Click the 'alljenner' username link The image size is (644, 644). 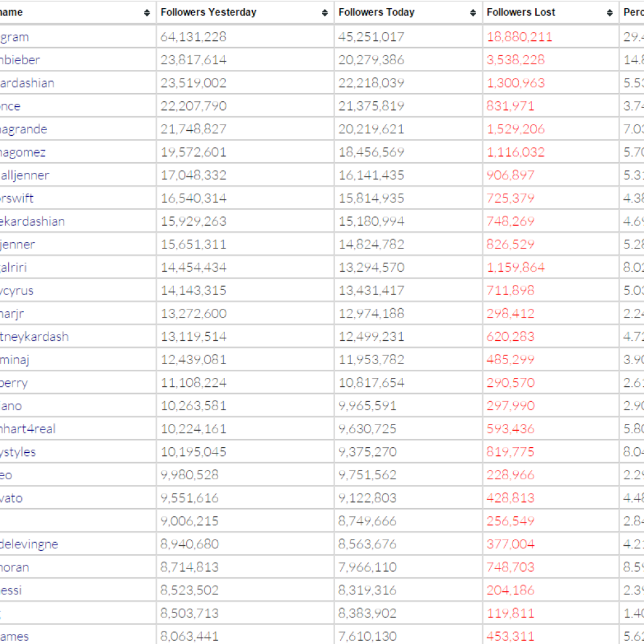coord(25,175)
